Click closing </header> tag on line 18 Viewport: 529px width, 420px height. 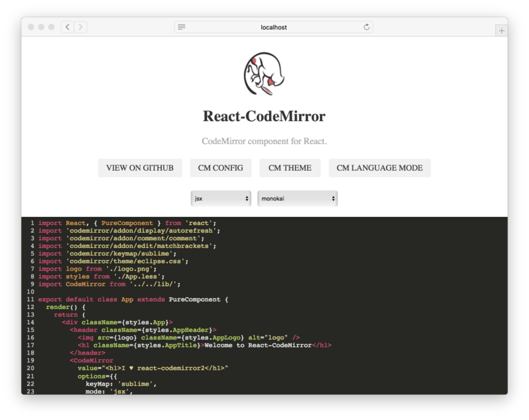click(x=88, y=353)
